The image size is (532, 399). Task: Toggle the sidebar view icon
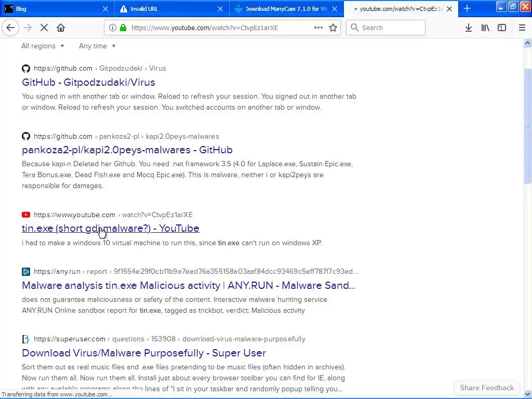tap(502, 28)
